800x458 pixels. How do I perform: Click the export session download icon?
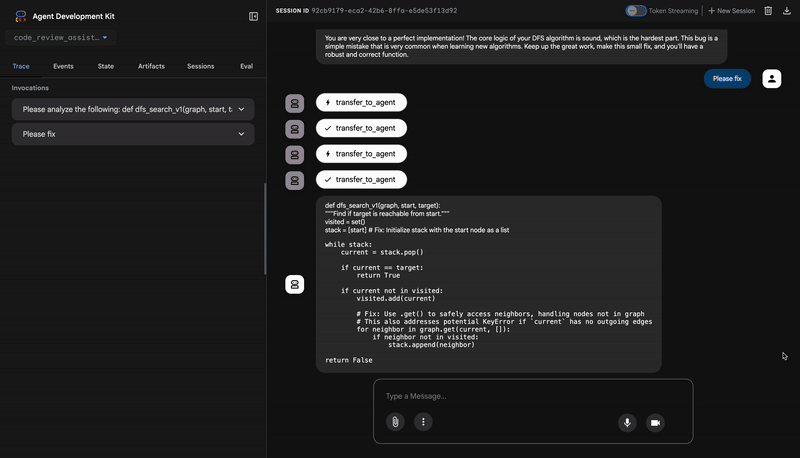pyautogui.click(x=787, y=11)
